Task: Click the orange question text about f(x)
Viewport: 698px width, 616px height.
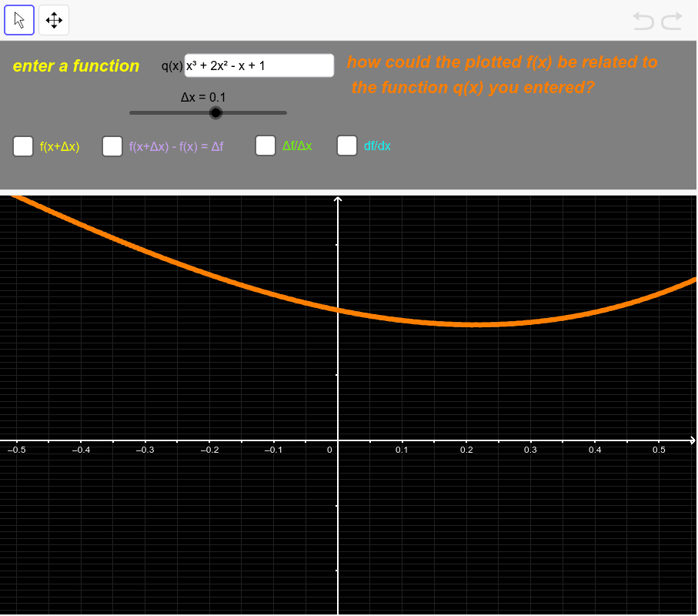Action: click(x=502, y=75)
